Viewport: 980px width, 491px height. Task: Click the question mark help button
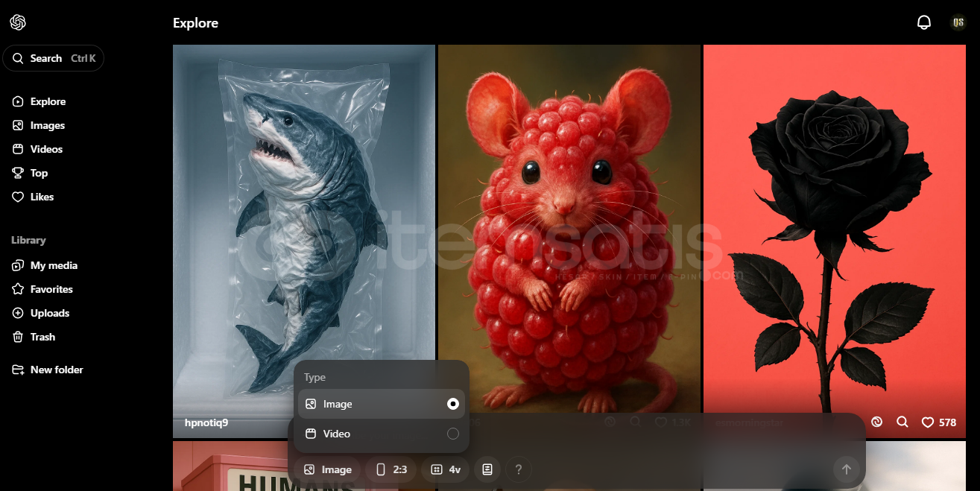tap(519, 469)
